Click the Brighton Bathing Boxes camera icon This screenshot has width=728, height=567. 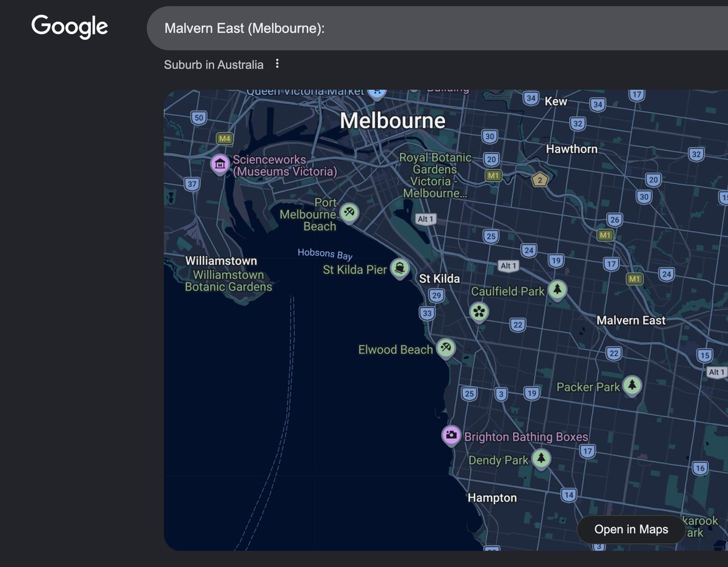point(451,435)
